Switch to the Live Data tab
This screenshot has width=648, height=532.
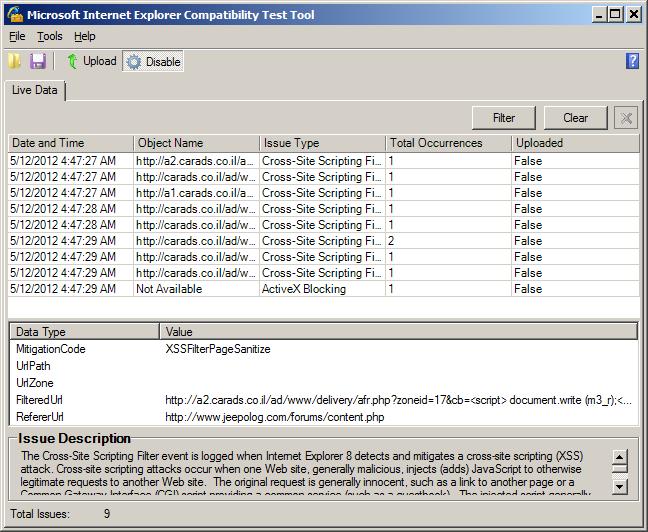pos(35,91)
